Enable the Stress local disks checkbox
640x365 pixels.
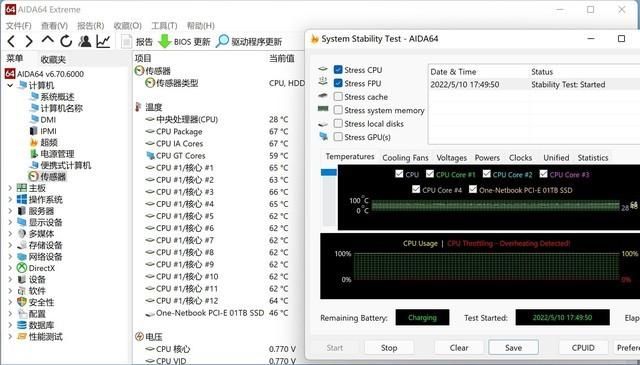tap(338, 123)
